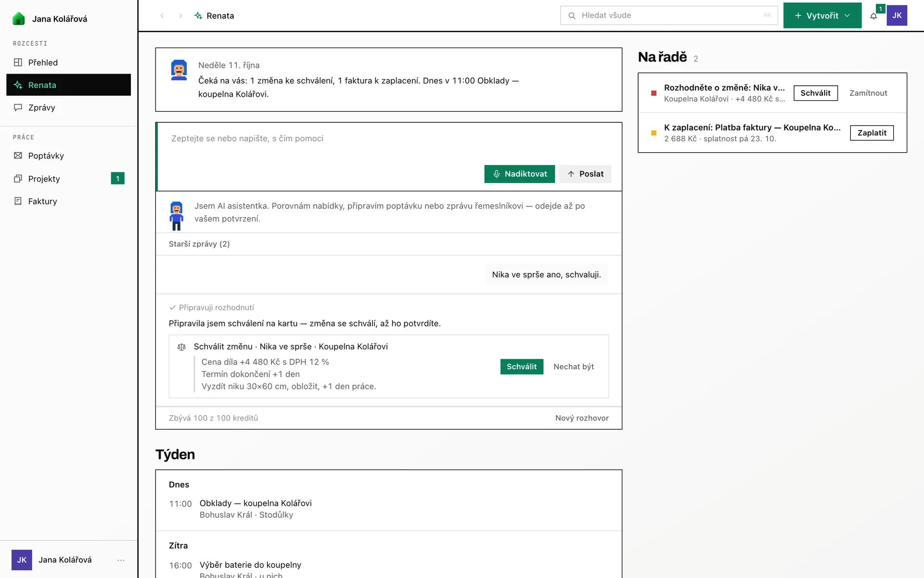Click the Renata sparkle icon in sidebar
Image resolution: width=924 pixels, height=578 pixels.
(18, 85)
